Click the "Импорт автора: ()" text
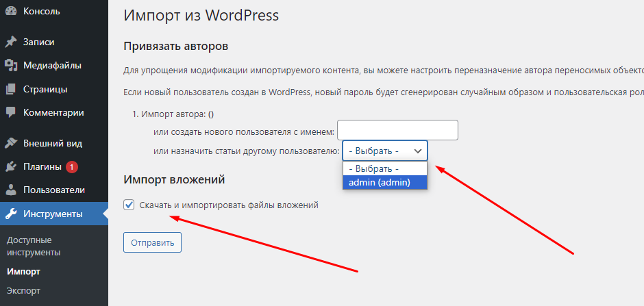 pyautogui.click(x=177, y=115)
